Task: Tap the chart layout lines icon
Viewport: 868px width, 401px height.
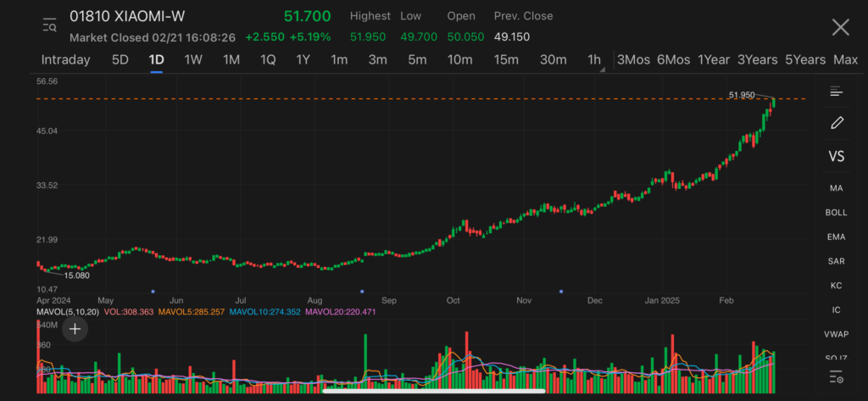Action: point(837,91)
